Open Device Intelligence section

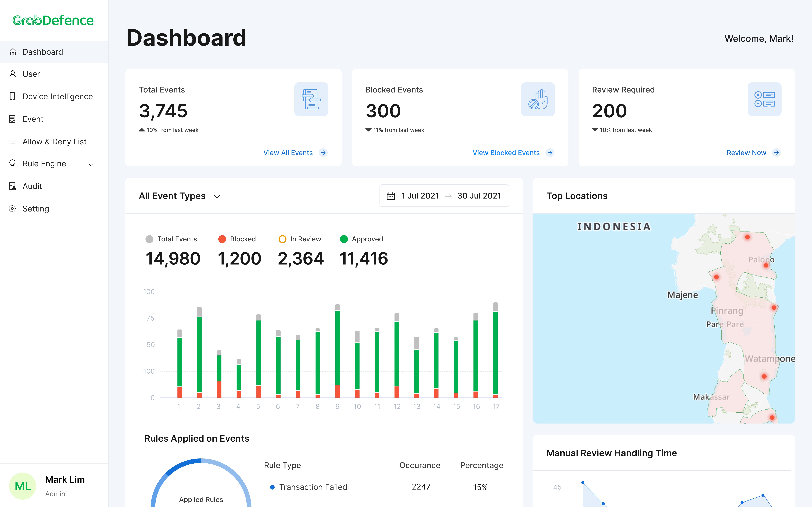[54, 97]
